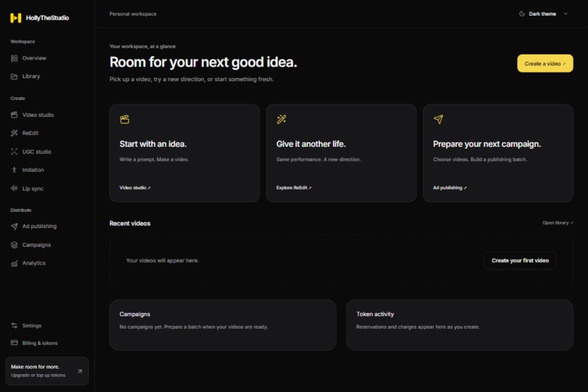
Task: Select the ReEdit magic wand sidebar icon
Action: click(x=14, y=133)
